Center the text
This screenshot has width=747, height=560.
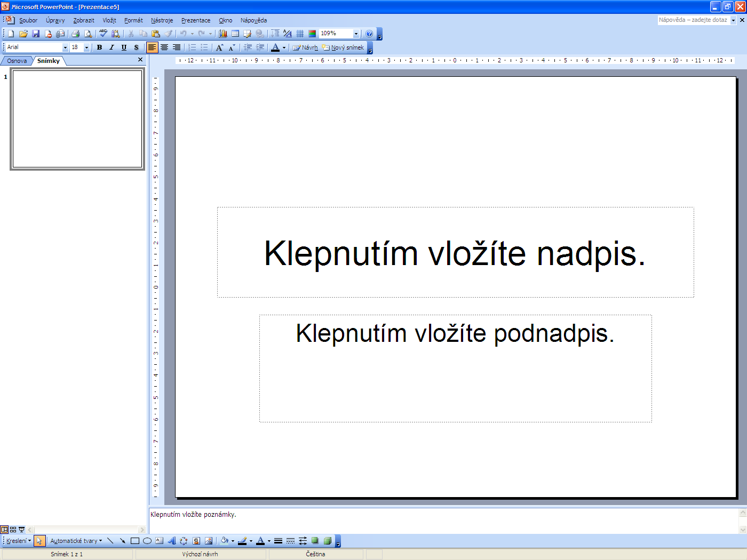coord(164,47)
